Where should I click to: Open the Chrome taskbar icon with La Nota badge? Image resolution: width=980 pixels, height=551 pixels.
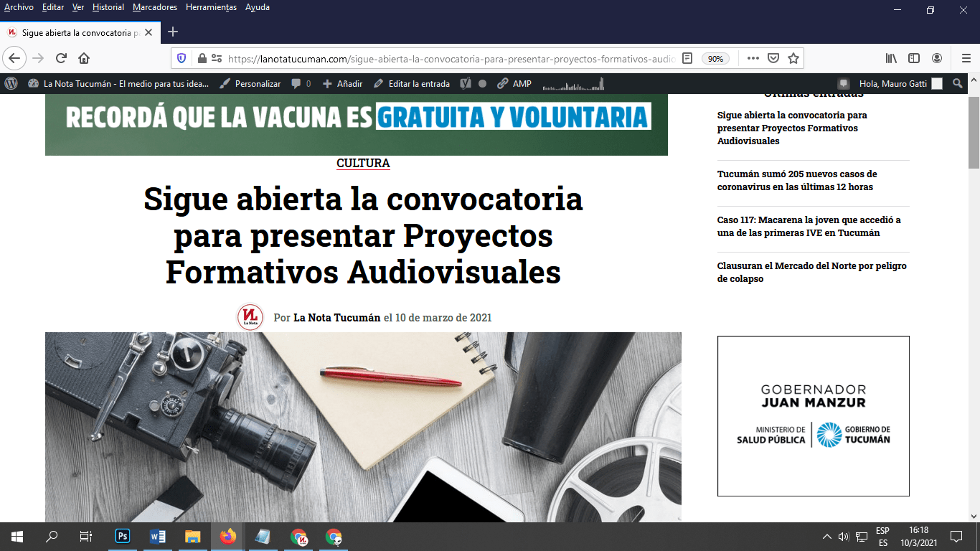click(299, 537)
